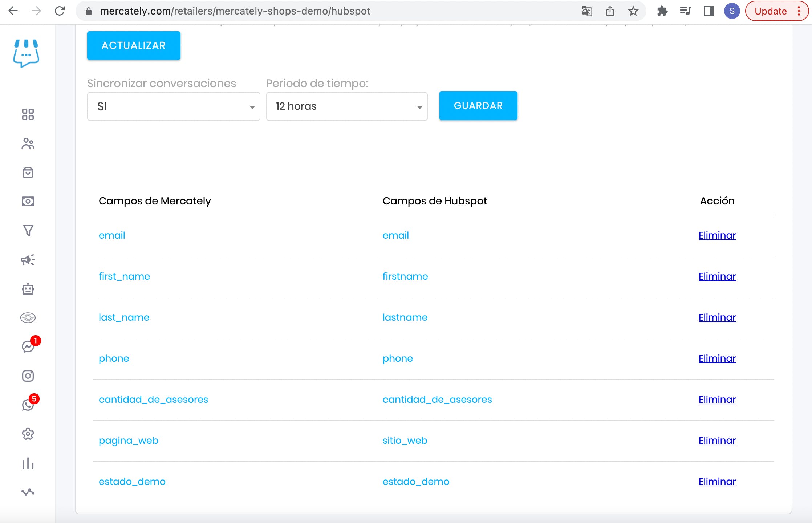This screenshot has height=523, width=812.
Task: Click the ACTUALIZAR button
Action: pyautogui.click(x=133, y=45)
